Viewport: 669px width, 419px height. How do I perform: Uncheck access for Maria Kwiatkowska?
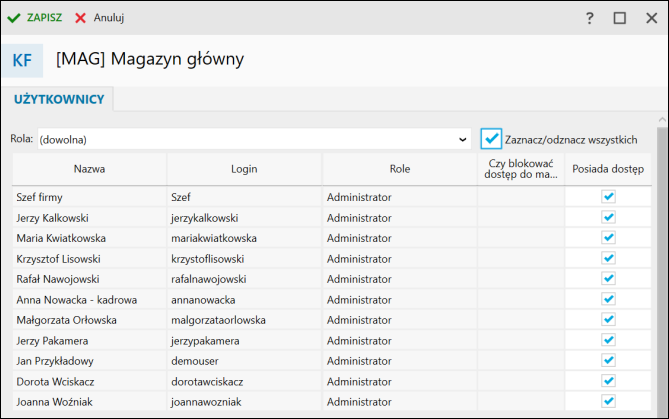[608, 238]
